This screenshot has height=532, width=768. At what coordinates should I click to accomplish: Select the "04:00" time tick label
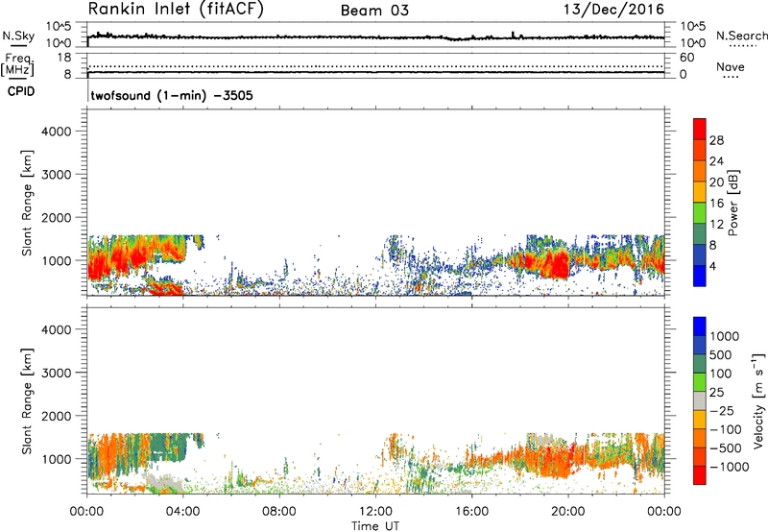point(182,512)
